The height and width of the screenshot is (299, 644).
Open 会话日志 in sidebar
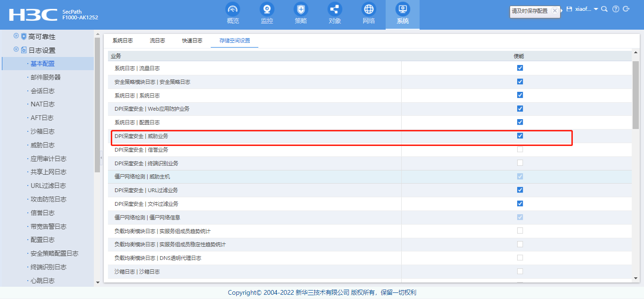tap(42, 91)
